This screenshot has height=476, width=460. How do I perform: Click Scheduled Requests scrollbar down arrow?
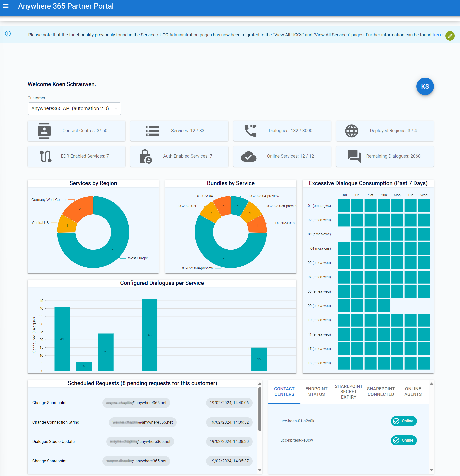tap(260, 470)
